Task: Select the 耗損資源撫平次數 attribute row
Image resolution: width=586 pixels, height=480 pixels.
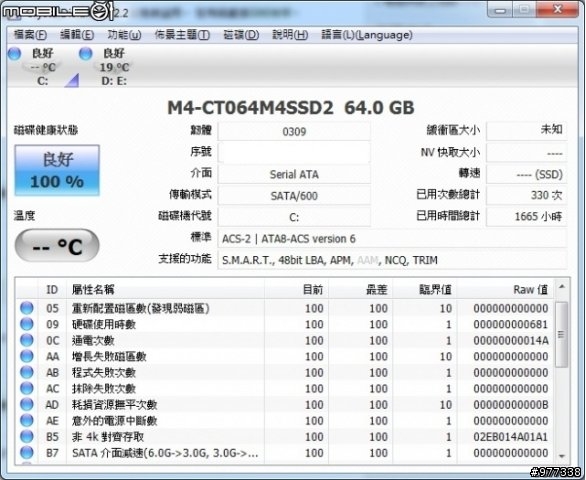Action: [x=285, y=404]
